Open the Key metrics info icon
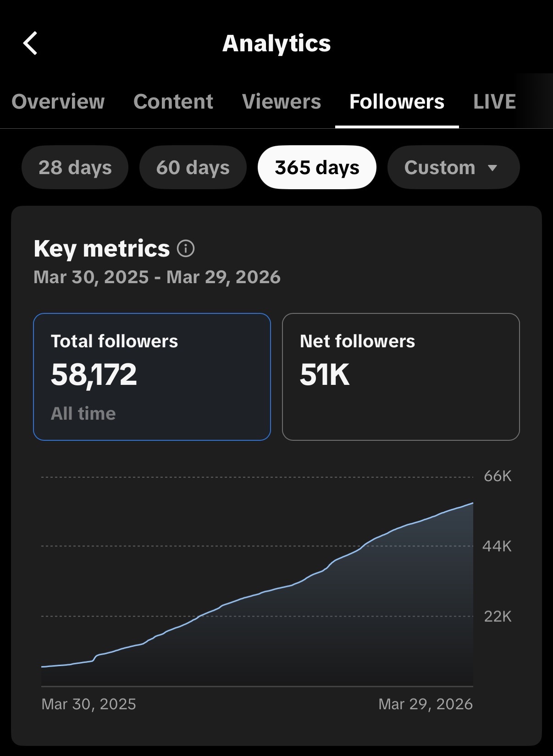553x756 pixels. 186,248
